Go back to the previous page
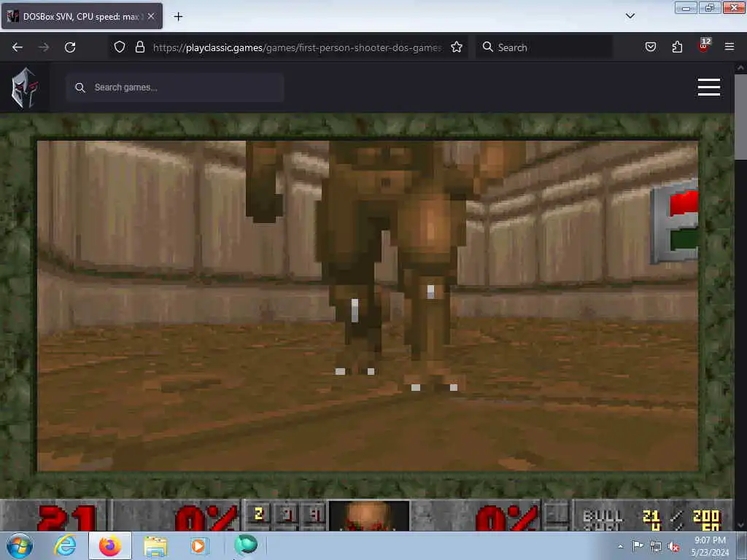 [18, 47]
